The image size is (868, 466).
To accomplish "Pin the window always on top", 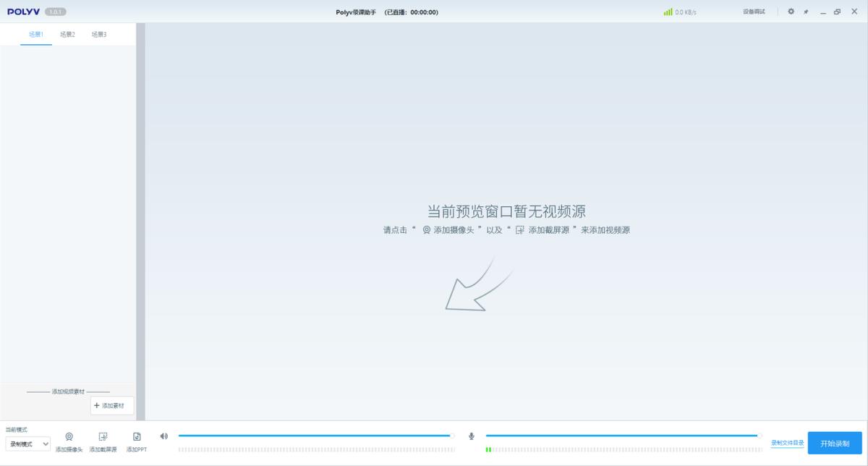I will [x=806, y=12].
